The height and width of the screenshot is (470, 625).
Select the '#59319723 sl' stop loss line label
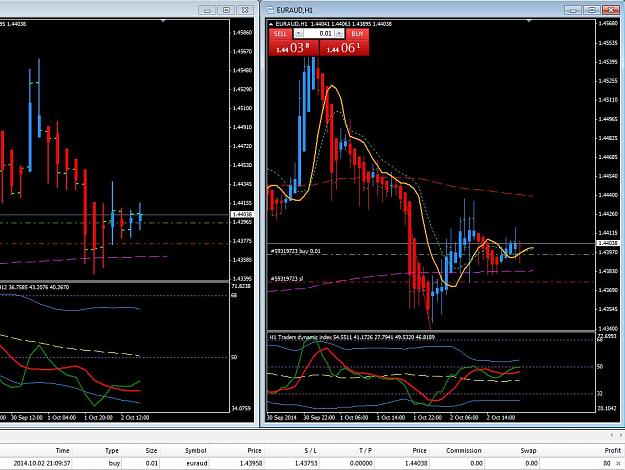click(x=287, y=279)
